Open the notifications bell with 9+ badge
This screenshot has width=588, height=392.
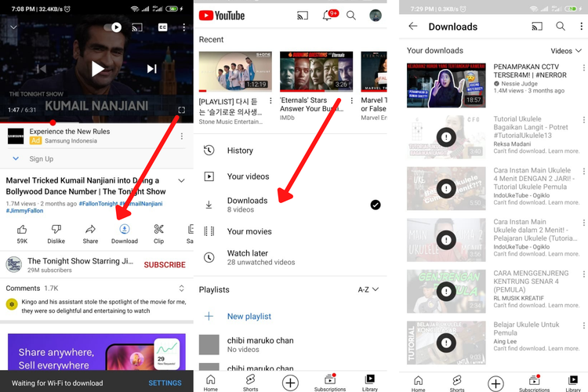[x=328, y=16]
